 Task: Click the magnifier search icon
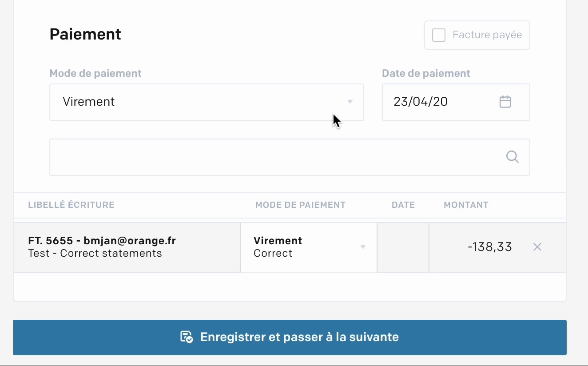pos(512,157)
